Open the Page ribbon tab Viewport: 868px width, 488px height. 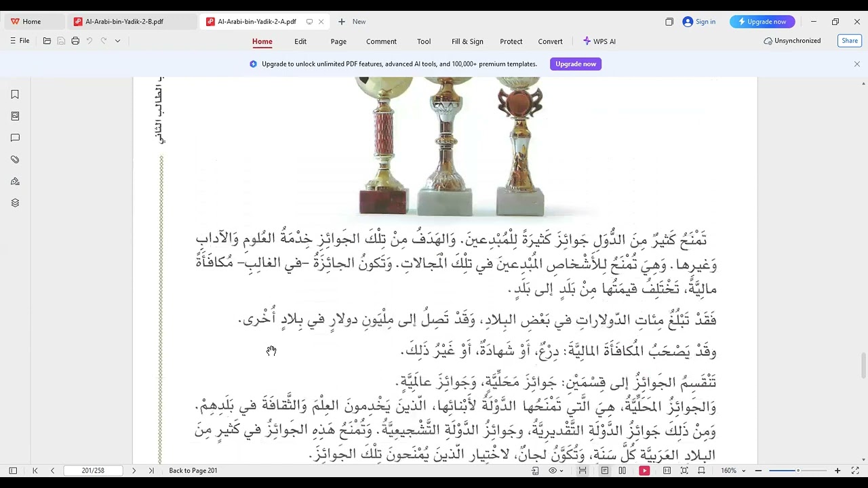point(338,41)
